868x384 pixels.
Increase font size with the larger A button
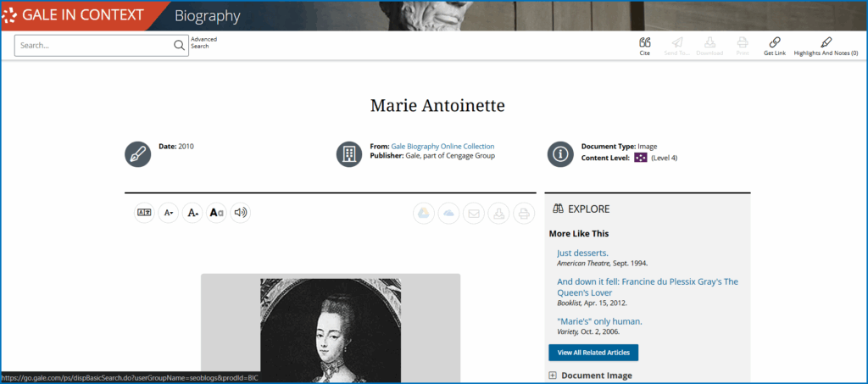(x=192, y=213)
